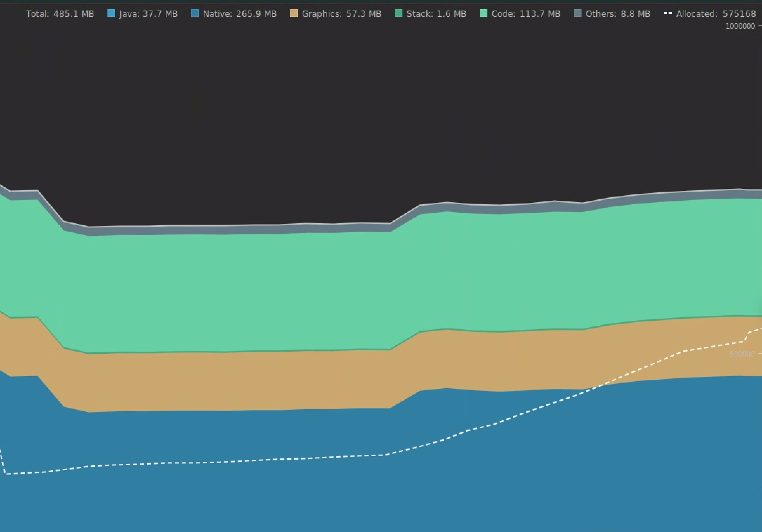Screen dimensions: 762x532
Task: Toggle visibility of the Java memory series
Action: click(149, 14)
